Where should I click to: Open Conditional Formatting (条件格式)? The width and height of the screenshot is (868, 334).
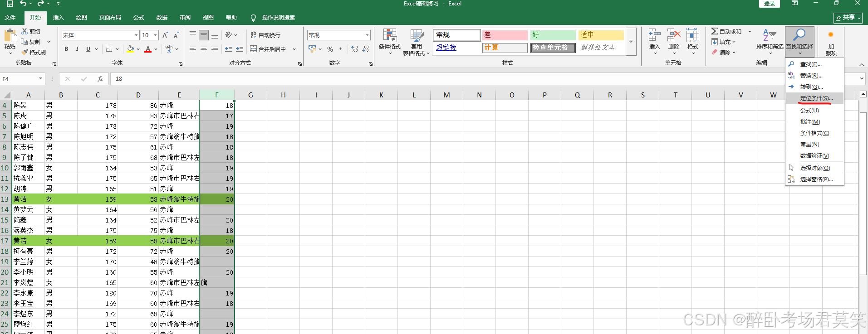pos(390,42)
